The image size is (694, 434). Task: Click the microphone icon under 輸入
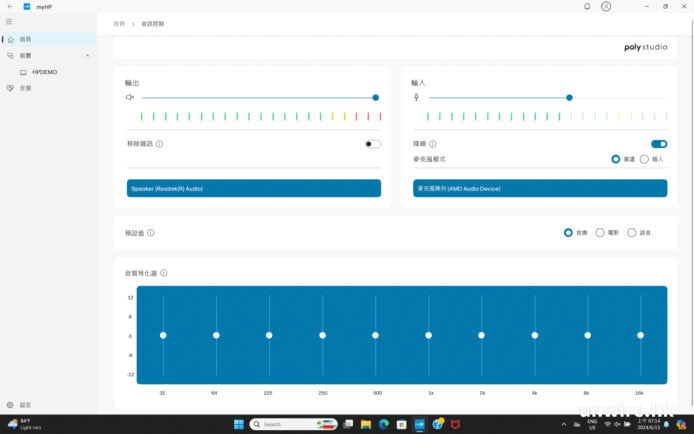coord(417,97)
